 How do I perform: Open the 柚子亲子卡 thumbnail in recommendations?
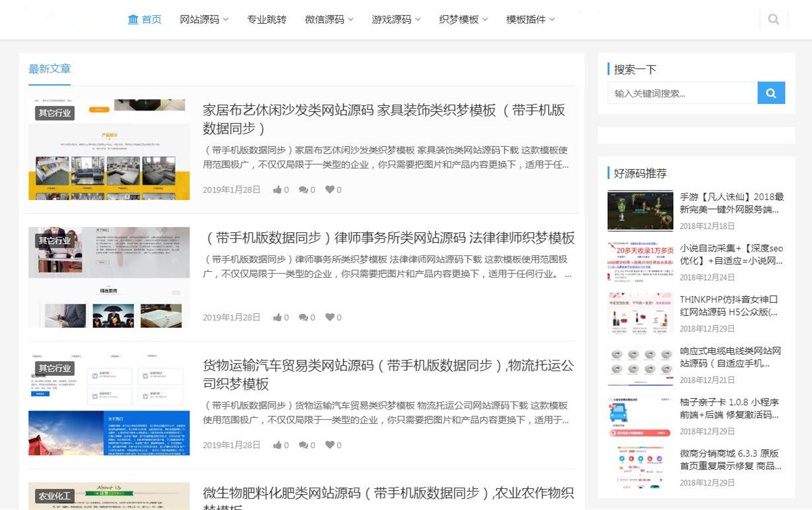point(640,417)
